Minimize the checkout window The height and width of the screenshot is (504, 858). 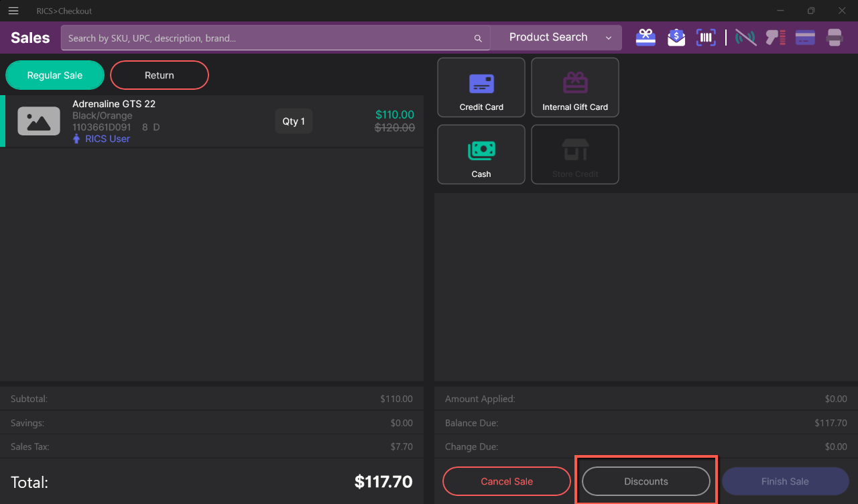pos(781,11)
